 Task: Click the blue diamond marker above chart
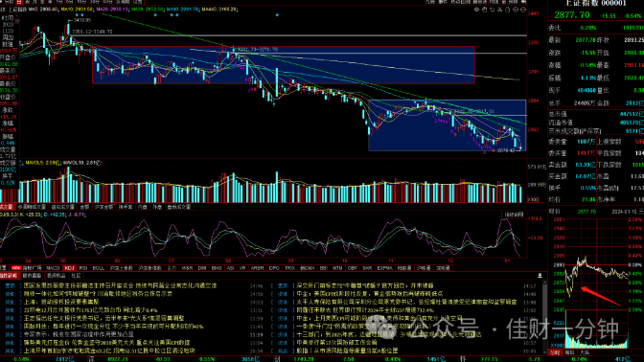point(277,15)
